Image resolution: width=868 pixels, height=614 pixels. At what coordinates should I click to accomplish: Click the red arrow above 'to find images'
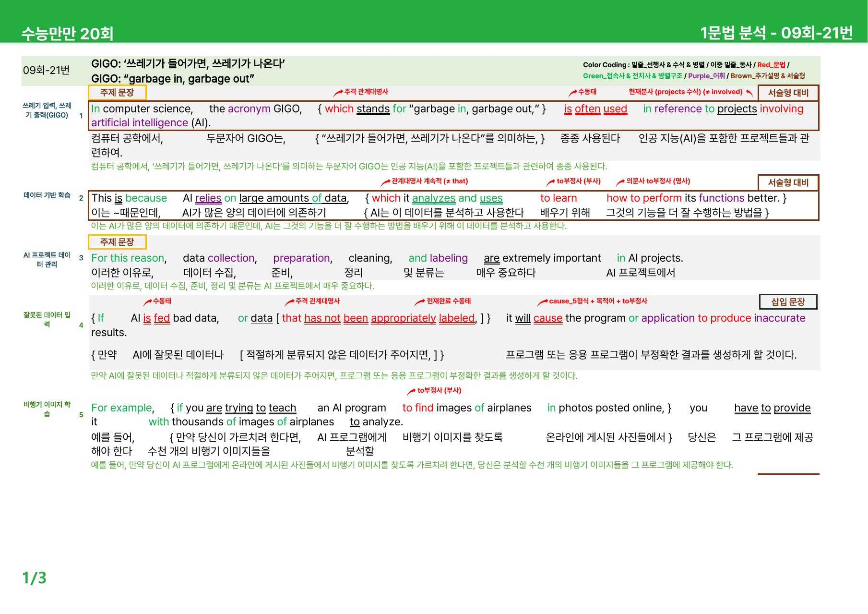coord(411,392)
